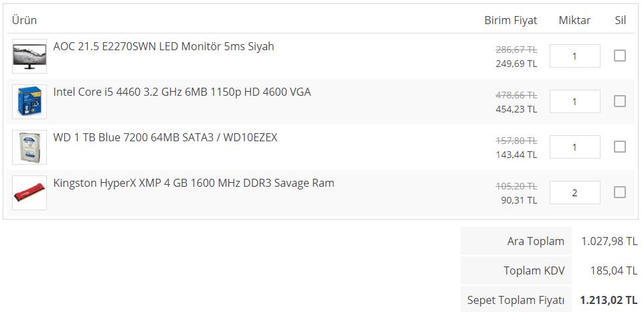Open the Kingston HyperX XMP 4 GB link
Viewport: 644px width, 312px height.
[x=193, y=183]
